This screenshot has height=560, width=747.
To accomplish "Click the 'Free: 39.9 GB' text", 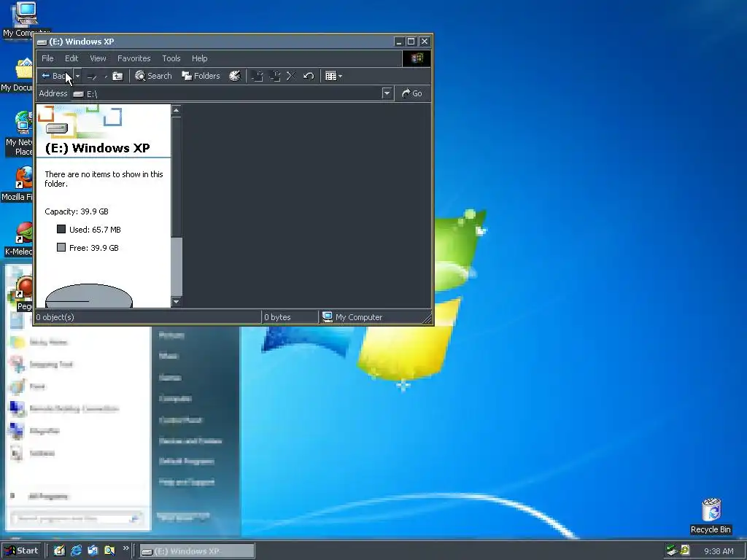I will click(x=94, y=248).
